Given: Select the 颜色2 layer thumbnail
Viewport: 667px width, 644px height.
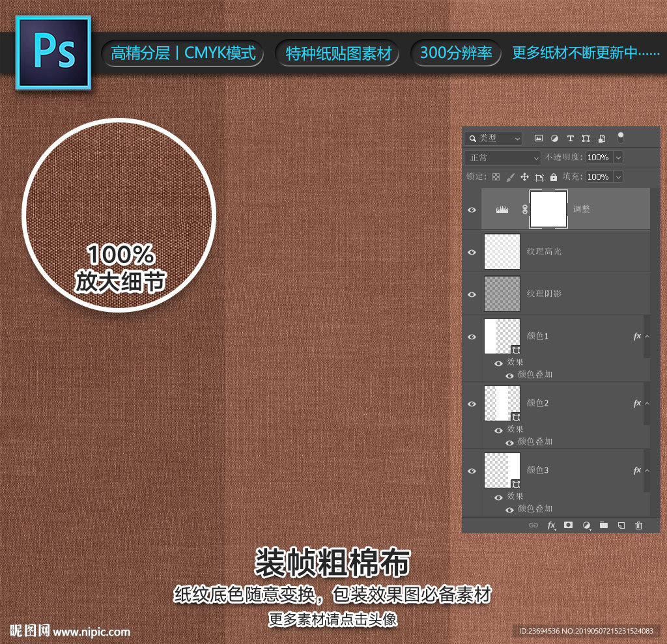Looking at the screenshot, I should point(502,403).
